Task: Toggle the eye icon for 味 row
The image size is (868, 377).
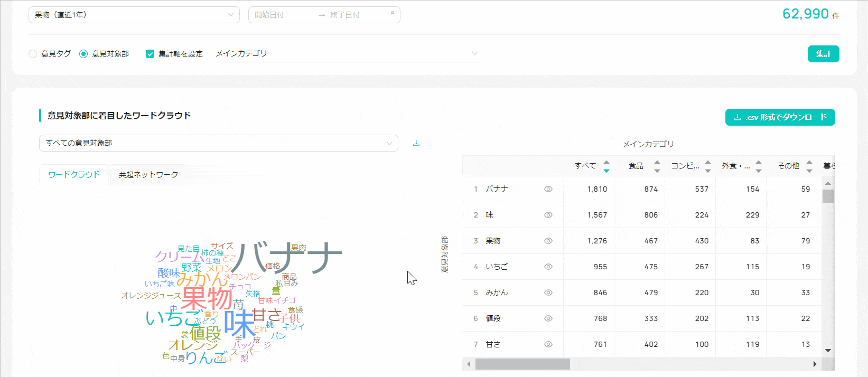Action: click(548, 215)
